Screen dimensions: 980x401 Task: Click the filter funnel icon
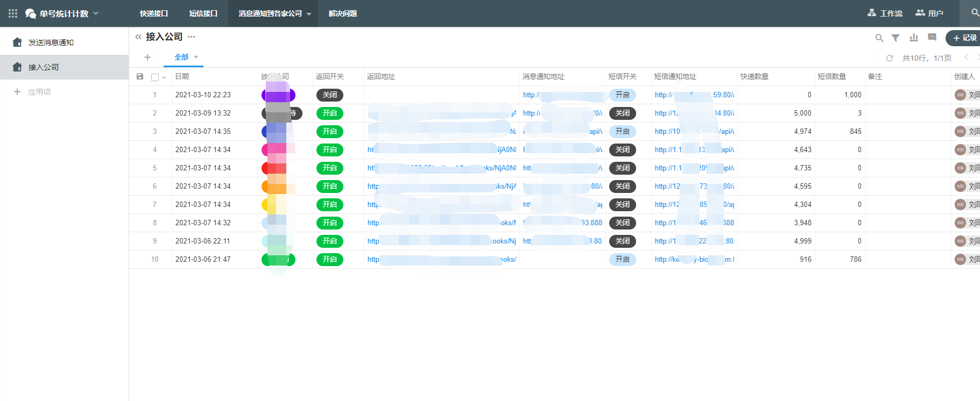(896, 38)
